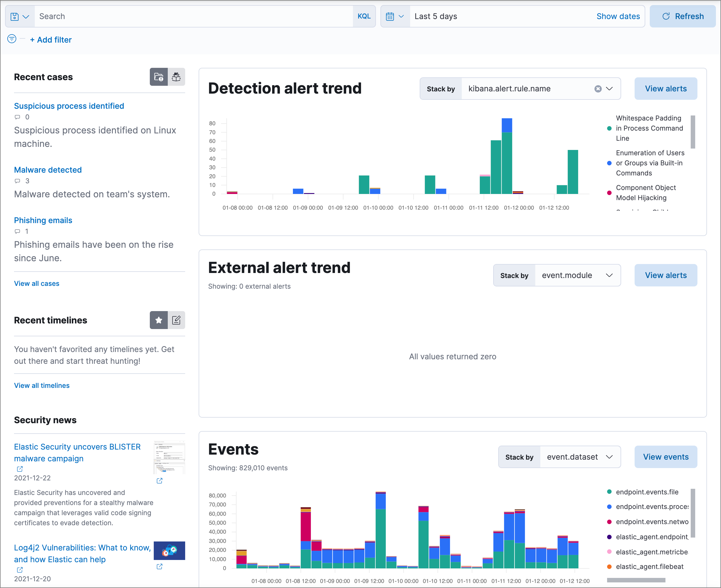This screenshot has height=588, width=721.
Task: Click the favorite star icon in Recent timelines
Action: [x=159, y=320]
